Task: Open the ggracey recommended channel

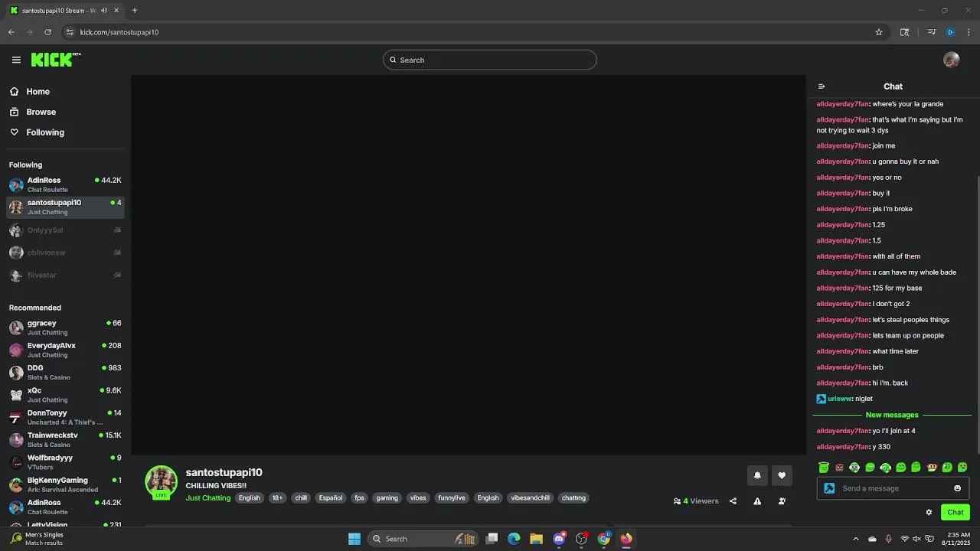Action: tap(65, 328)
